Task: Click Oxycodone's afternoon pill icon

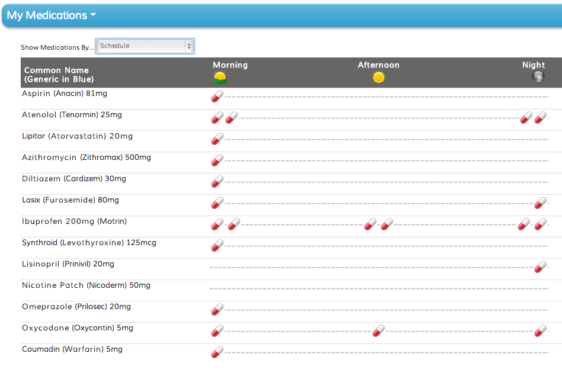Action: click(x=378, y=331)
